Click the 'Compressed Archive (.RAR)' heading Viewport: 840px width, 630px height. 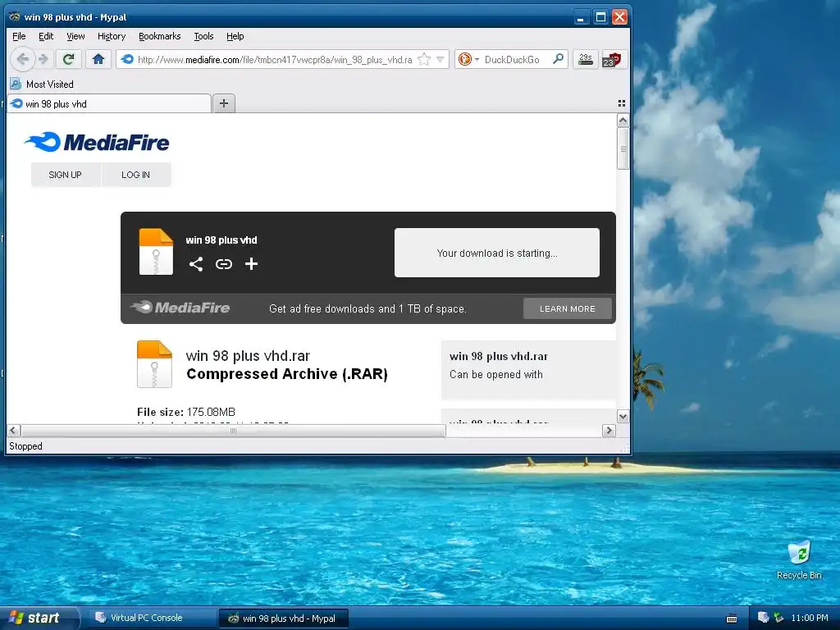tap(287, 374)
